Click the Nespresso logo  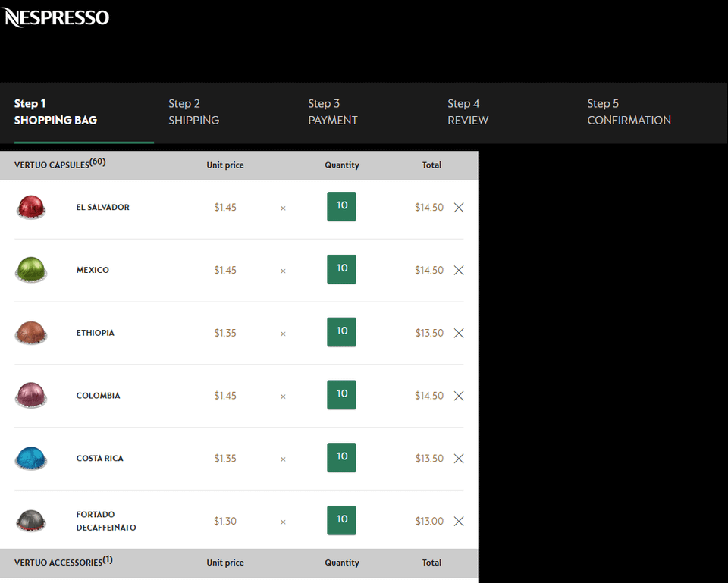[x=55, y=17]
